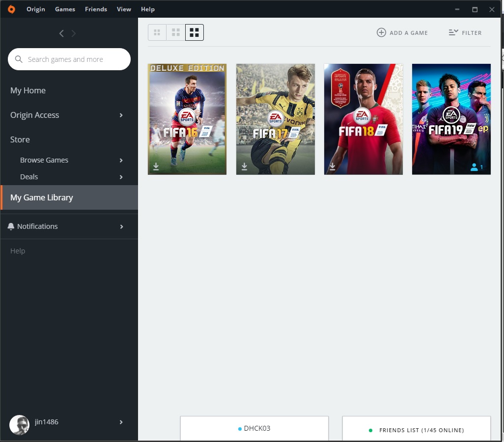Open the View menu
The height and width of the screenshot is (442, 504).
pyautogui.click(x=124, y=9)
